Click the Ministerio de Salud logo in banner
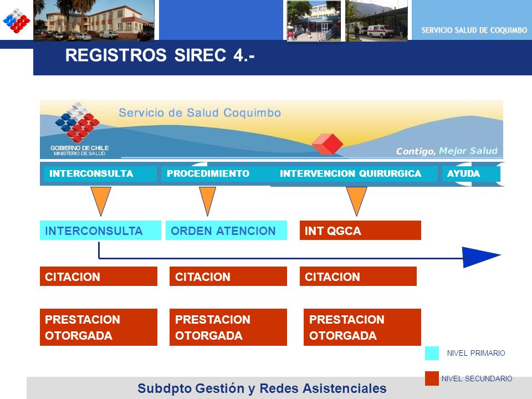The image size is (532, 399). [x=78, y=129]
